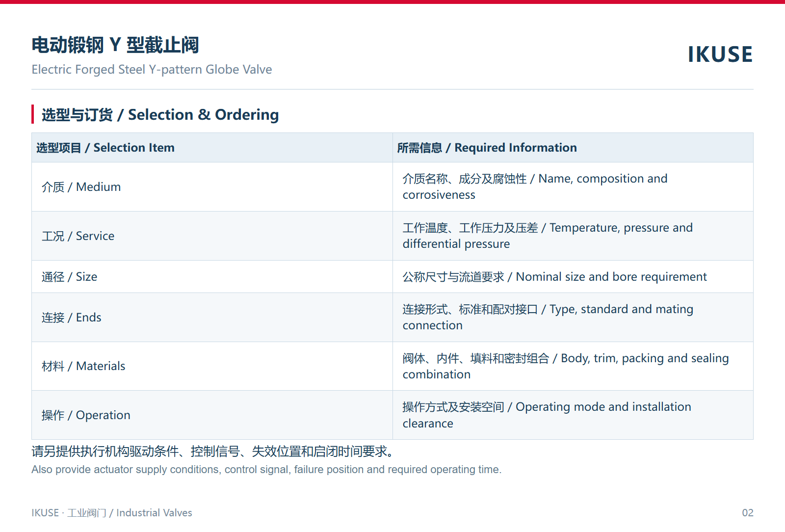Click the Body, trim, packing and sealing cell
Image resolution: width=785 pixels, height=532 pixels.
(x=573, y=366)
